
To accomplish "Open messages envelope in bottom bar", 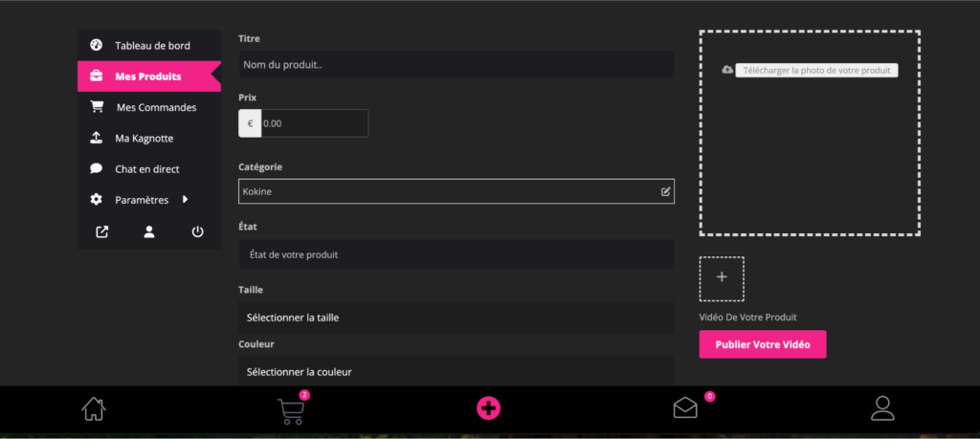I will (x=685, y=407).
